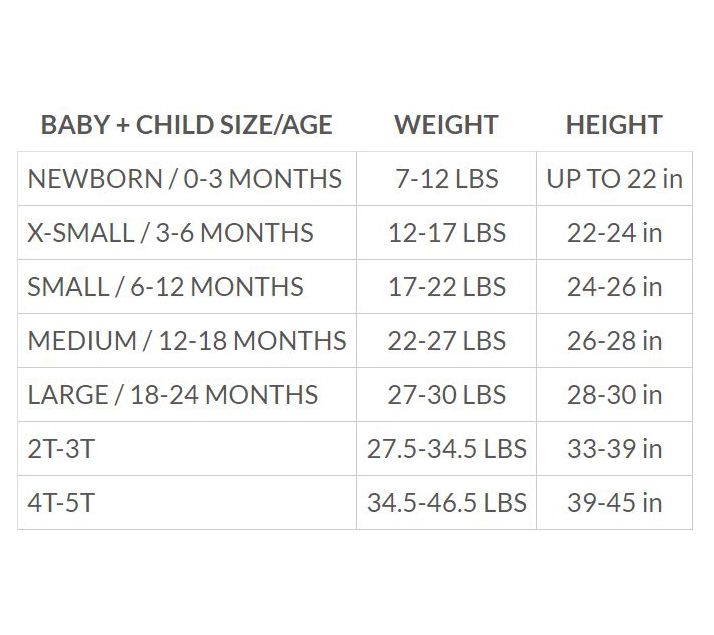
Task: Click the 4T-5T size cell
Action: tap(187, 503)
